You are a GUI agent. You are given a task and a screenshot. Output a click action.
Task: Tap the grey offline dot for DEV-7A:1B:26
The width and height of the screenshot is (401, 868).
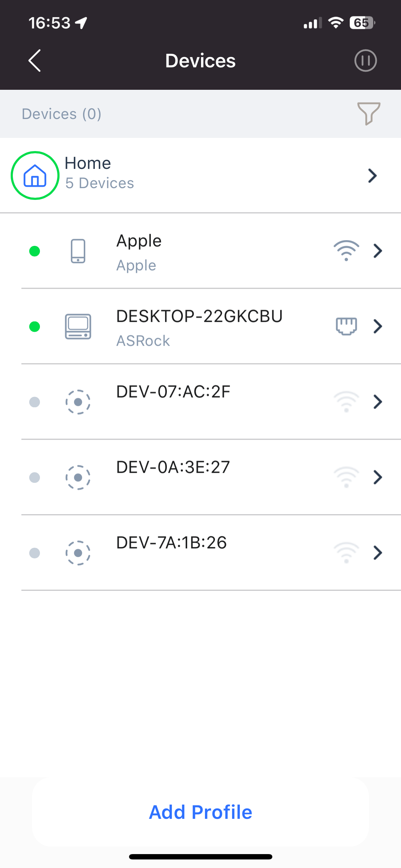click(35, 553)
